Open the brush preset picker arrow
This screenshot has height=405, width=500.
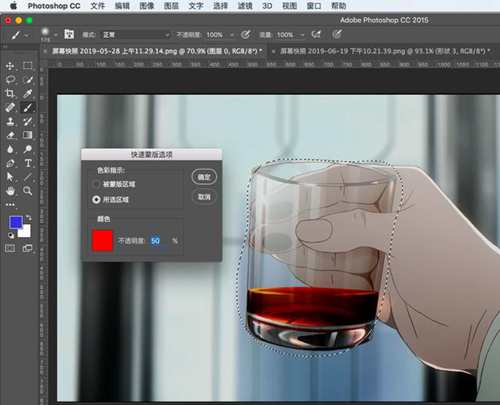click(56, 34)
